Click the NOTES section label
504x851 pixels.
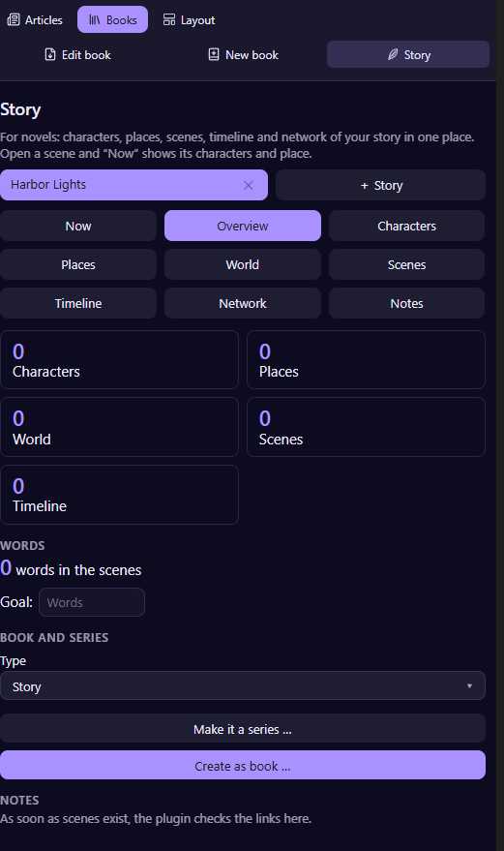coord(19,800)
